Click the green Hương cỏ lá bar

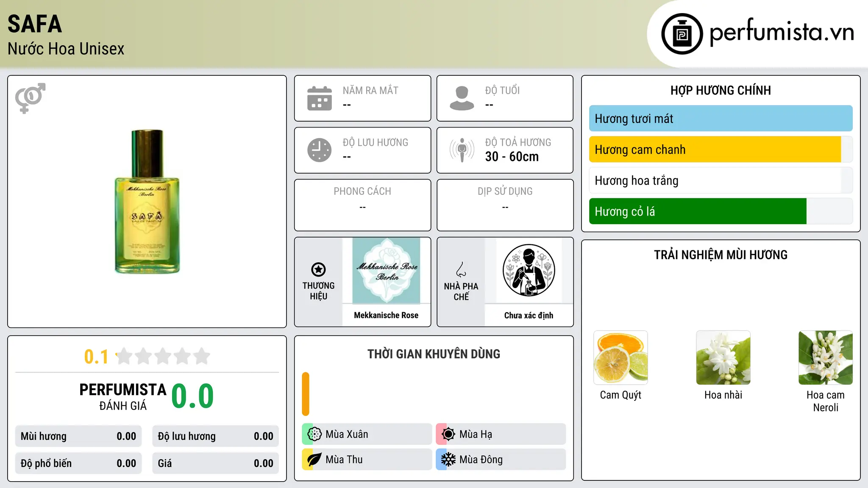[x=698, y=211]
